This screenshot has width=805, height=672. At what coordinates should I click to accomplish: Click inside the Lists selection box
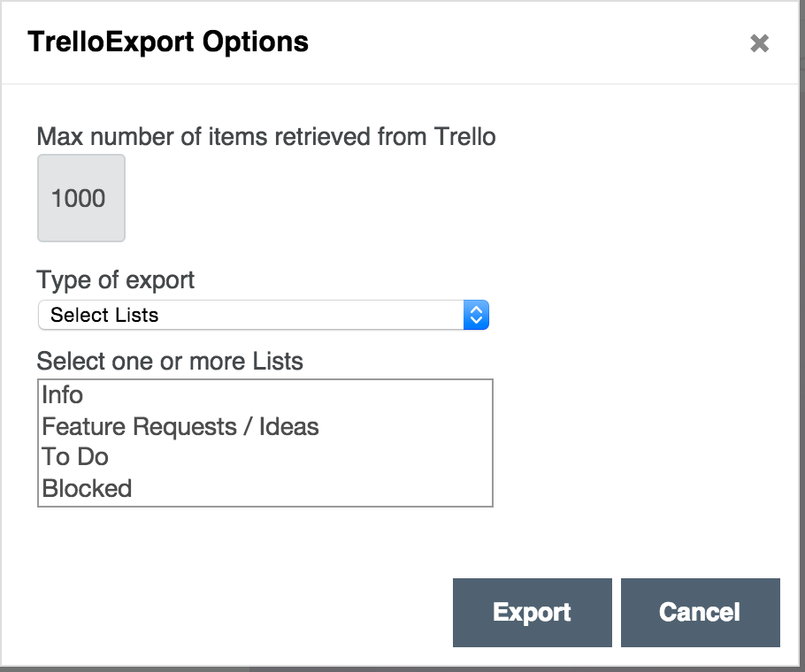tap(265, 442)
